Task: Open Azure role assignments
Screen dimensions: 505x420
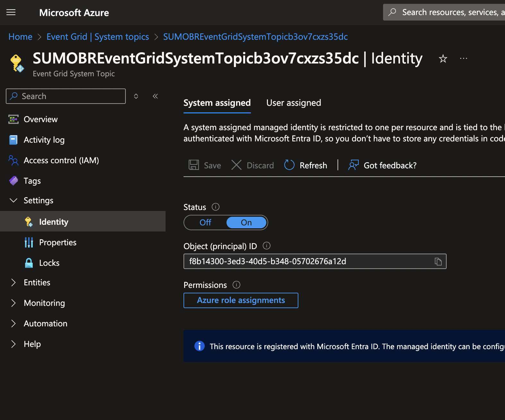Action: coord(241,300)
